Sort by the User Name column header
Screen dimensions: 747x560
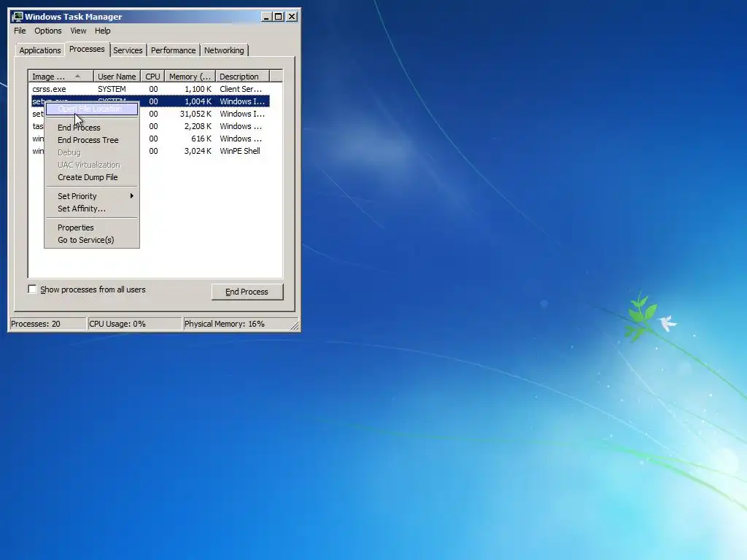[117, 77]
